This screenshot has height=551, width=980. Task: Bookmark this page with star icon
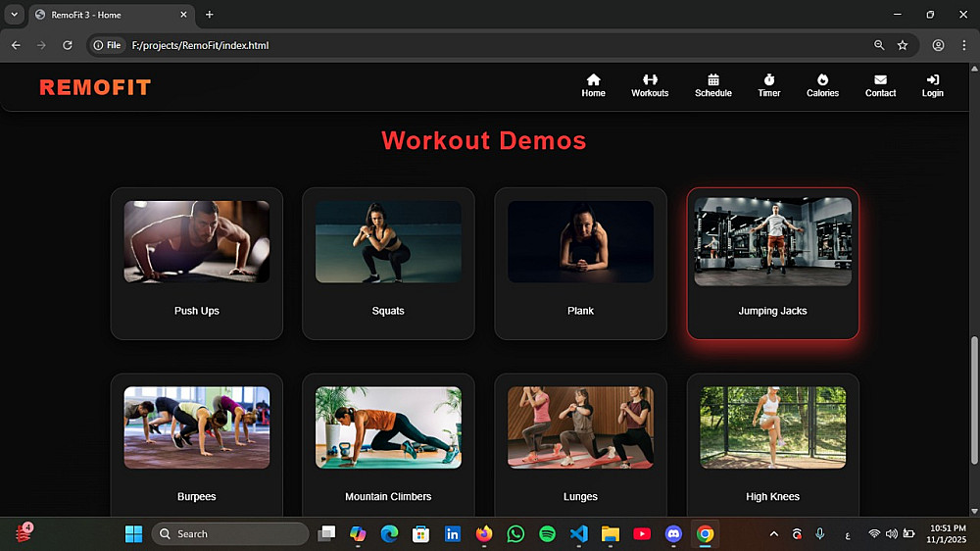point(903,45)
